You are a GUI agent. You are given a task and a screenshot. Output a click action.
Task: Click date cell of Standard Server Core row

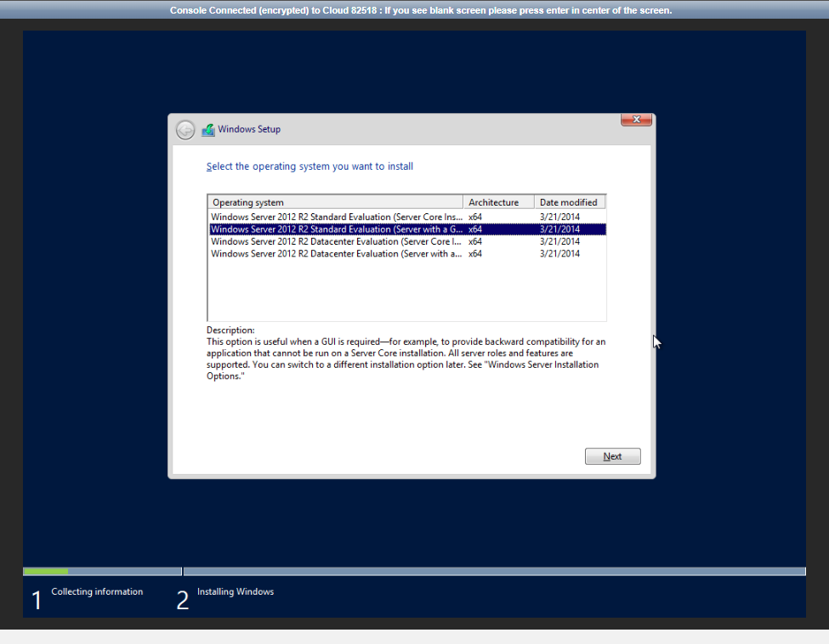pos(559,217)
